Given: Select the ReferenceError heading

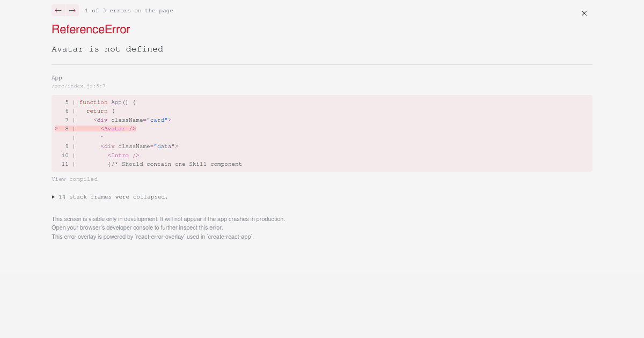Looking at the screenshot, I should (90, 30).
